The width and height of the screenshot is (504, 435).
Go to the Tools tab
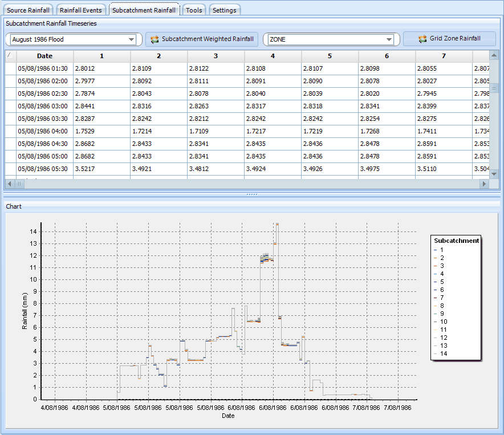pos(194,10)
